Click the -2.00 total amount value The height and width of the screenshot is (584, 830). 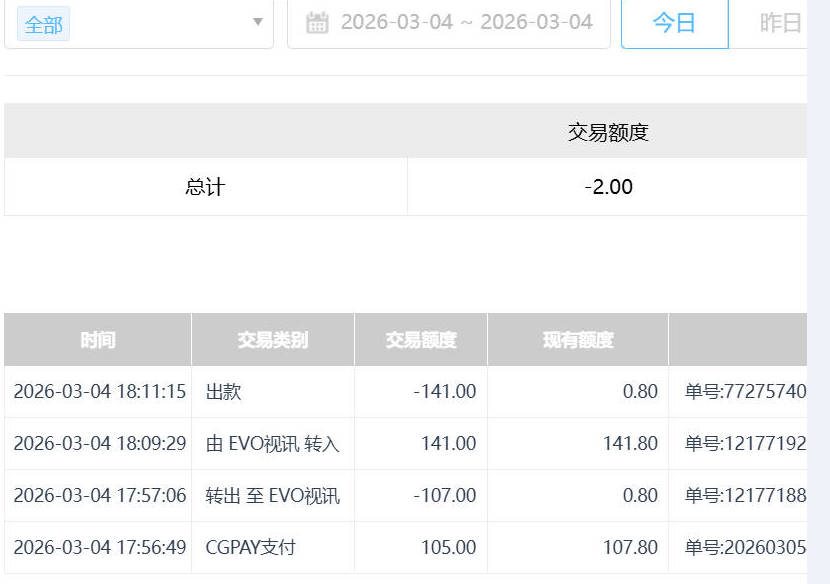[x=608, y=187]
